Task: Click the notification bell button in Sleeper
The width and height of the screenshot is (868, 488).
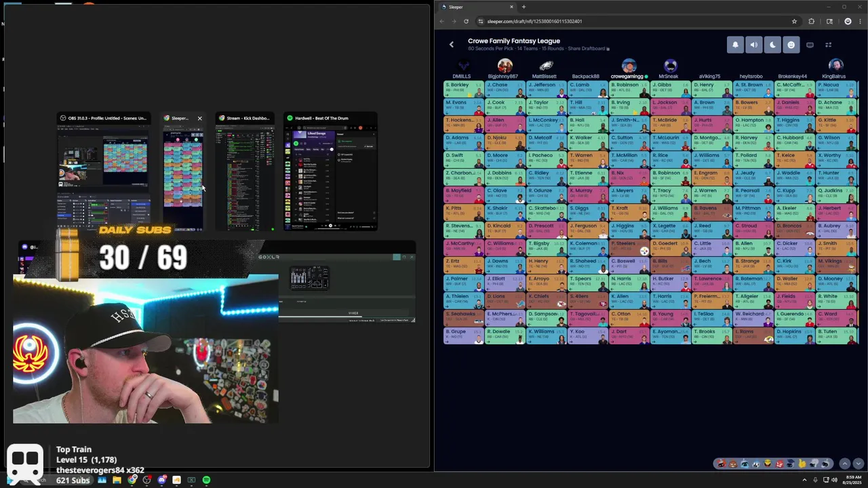Action: tap(735, 45)
